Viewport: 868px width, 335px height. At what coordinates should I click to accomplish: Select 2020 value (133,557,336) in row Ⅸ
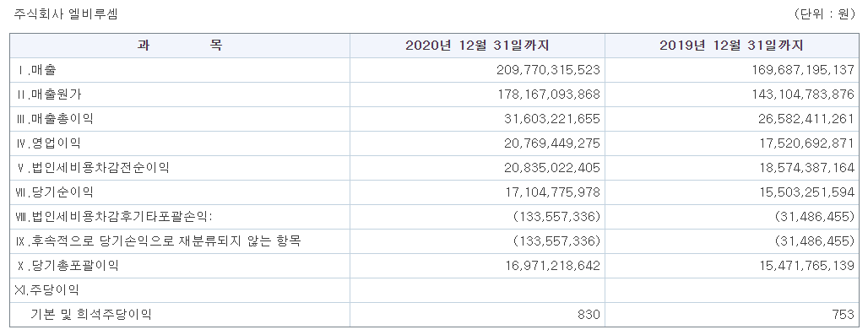(557, 240)
